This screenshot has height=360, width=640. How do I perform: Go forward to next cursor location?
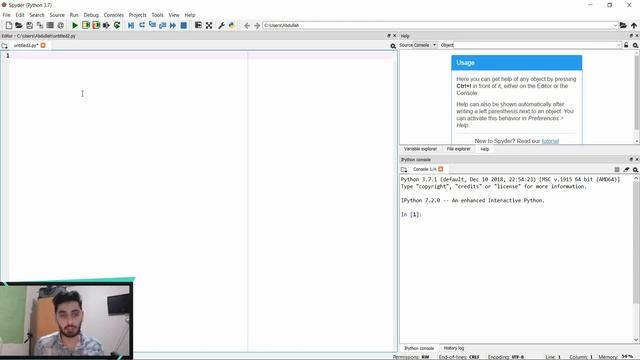point(257,25)
